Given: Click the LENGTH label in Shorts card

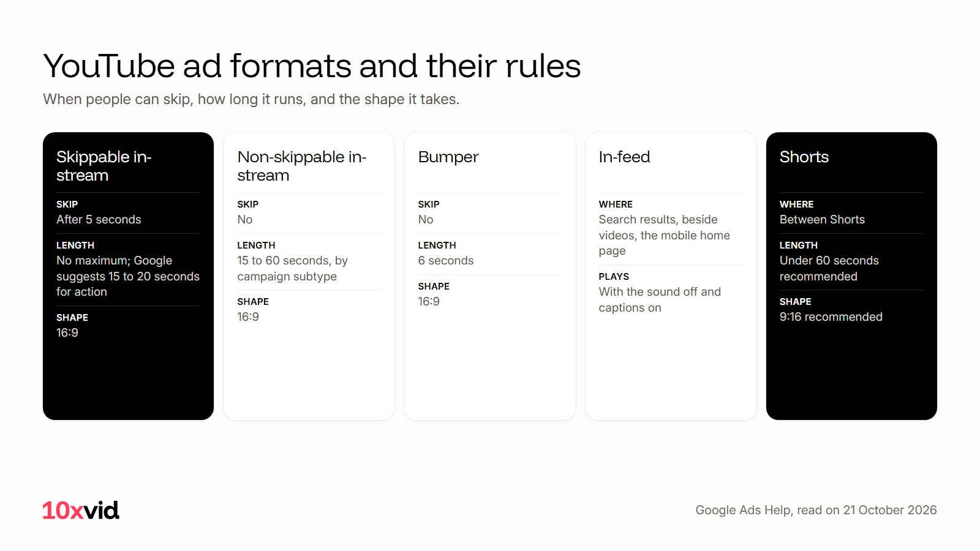Looking at the screenshot, I should (x=799, y=245).
